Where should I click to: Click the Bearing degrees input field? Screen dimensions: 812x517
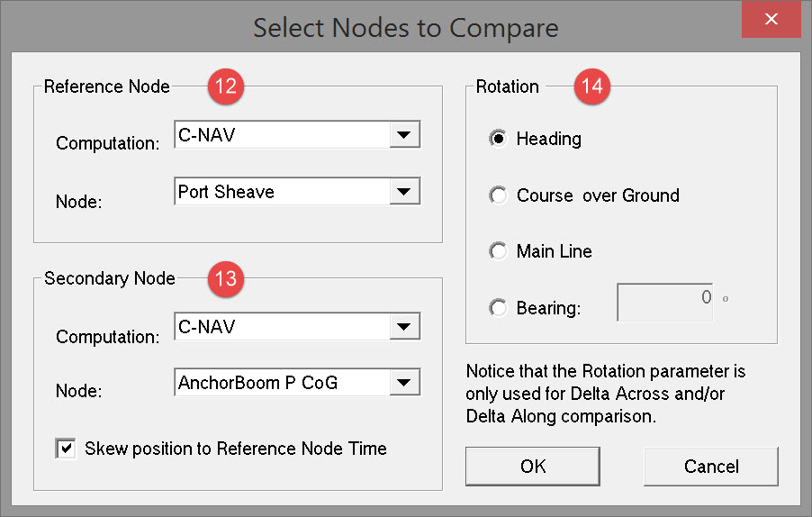click(664, 303)
